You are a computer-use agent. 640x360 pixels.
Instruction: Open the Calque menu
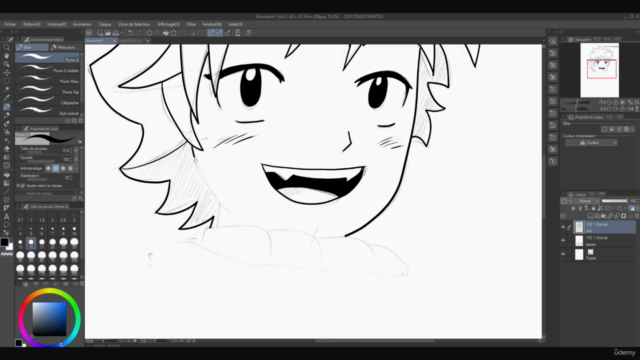(104, 24)
